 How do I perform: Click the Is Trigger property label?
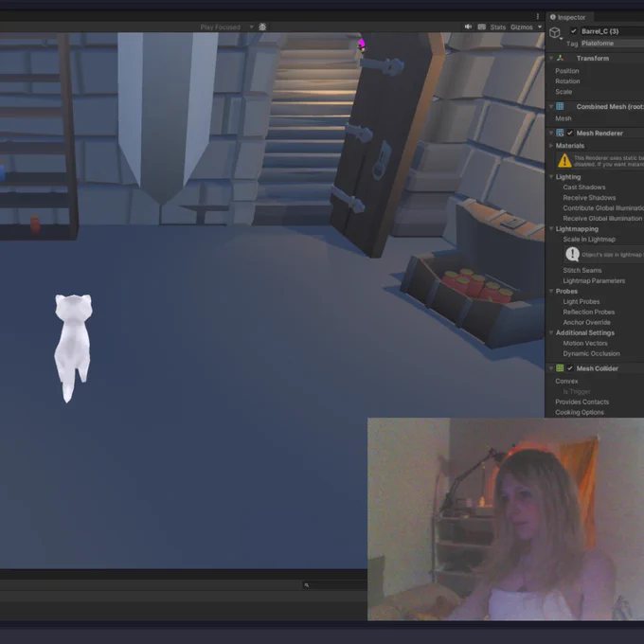pyautogui.click(x=576, y=392)
